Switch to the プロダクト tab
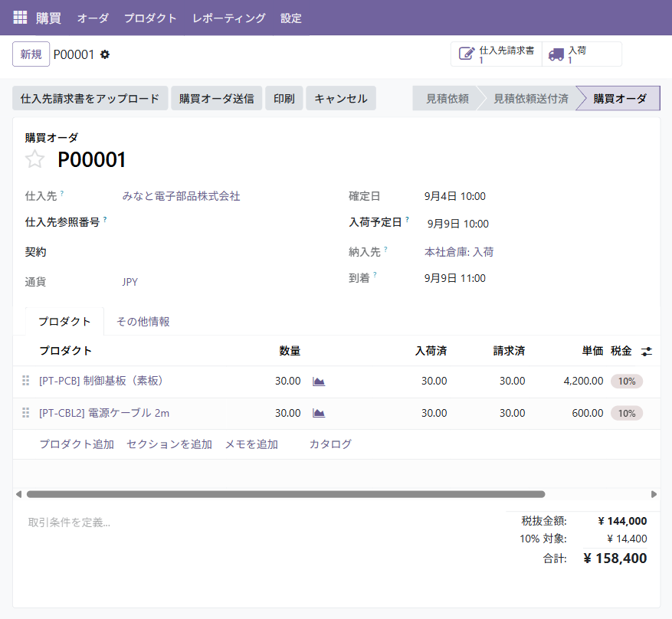This screenshot has width=672, height=619. pos(64,321)
